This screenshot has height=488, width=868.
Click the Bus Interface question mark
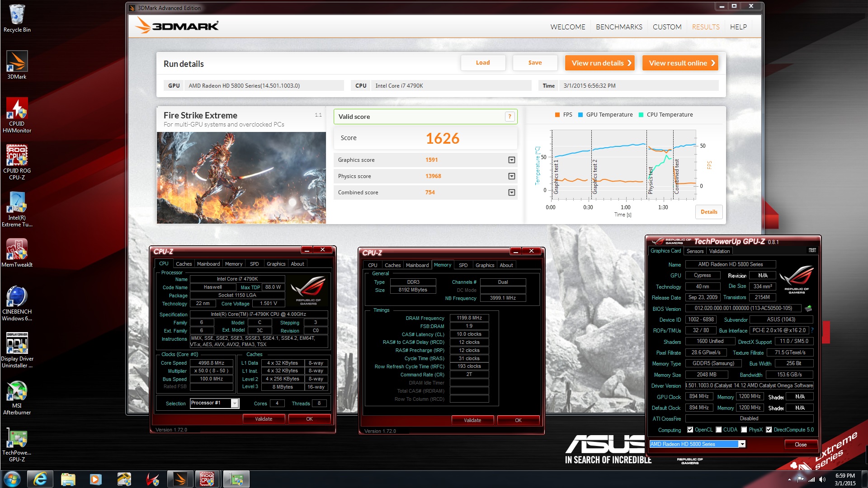[x=812, y=330]
